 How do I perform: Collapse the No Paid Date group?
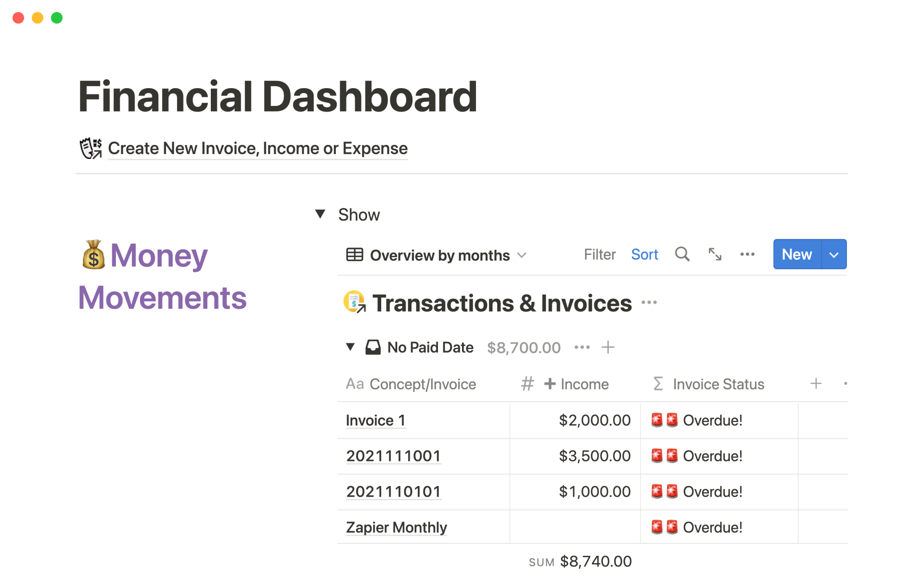click(350, 347)
